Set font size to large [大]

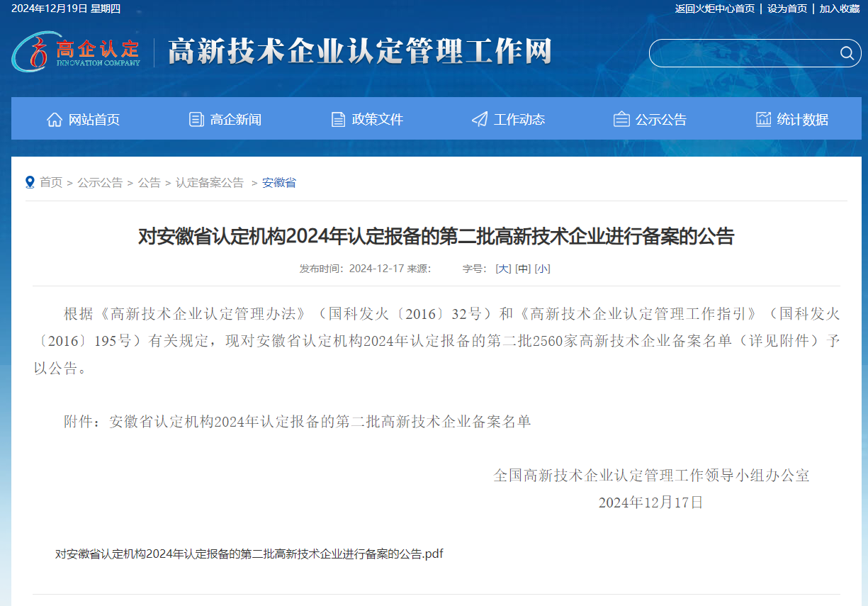click(x=503, y=269)
